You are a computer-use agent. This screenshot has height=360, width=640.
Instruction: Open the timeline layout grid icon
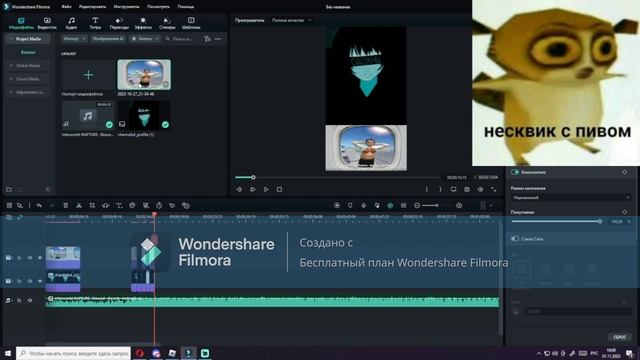(x=9, y=205)
